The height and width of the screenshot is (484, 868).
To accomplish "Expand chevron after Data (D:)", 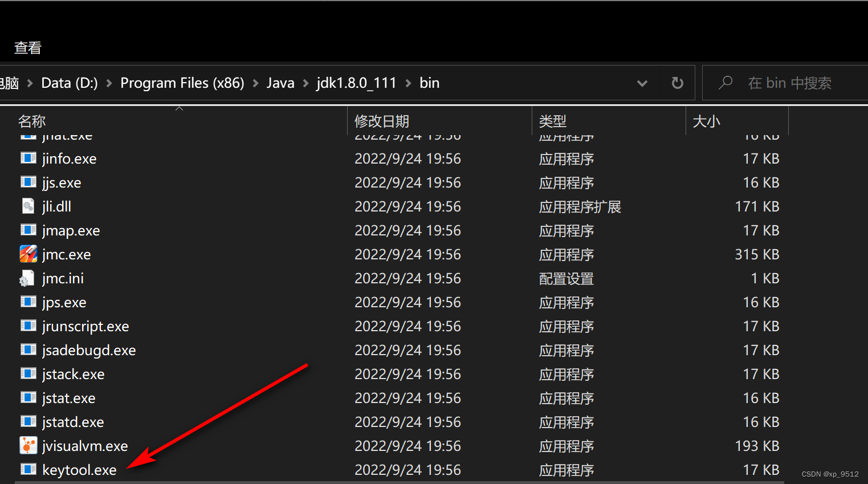I will (x=109, y=83).
